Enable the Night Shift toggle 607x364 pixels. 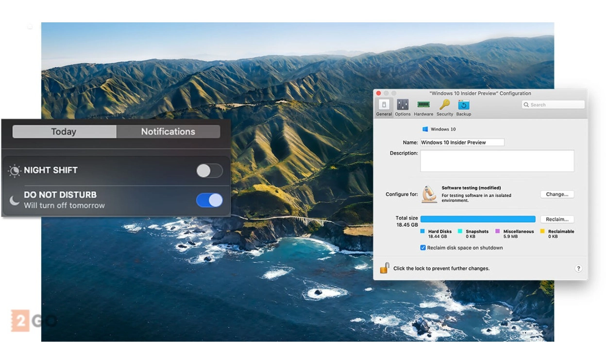click(209, 170)
